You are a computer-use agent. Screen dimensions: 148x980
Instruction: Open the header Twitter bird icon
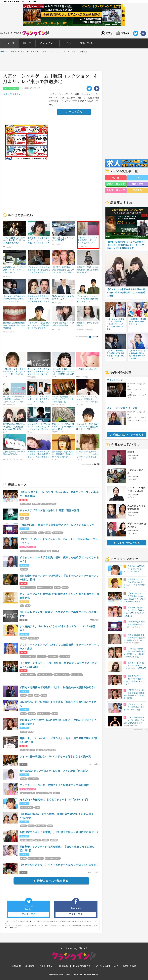click(135, 33)
